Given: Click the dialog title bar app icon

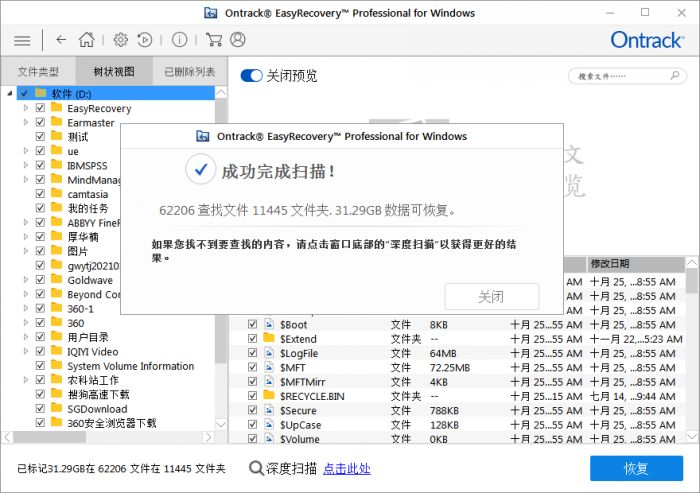Looking at the screenshot, I should tap(203, 136).
